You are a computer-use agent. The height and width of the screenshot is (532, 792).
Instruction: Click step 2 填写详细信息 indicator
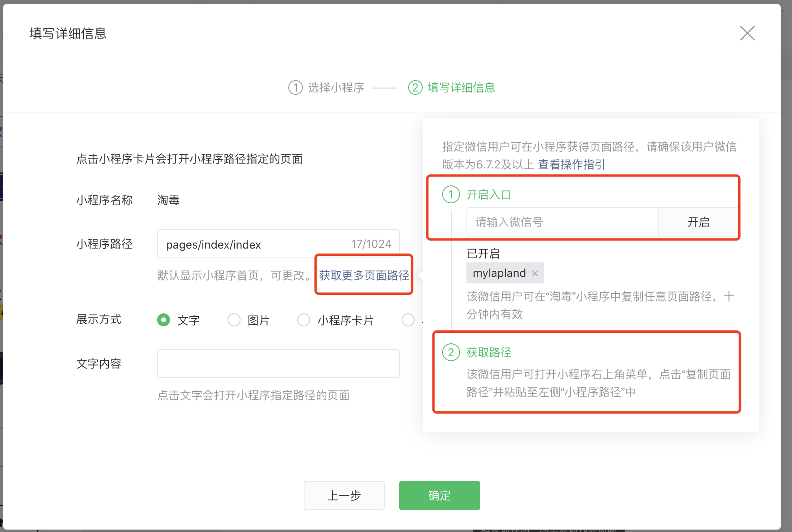click(451, 87)
